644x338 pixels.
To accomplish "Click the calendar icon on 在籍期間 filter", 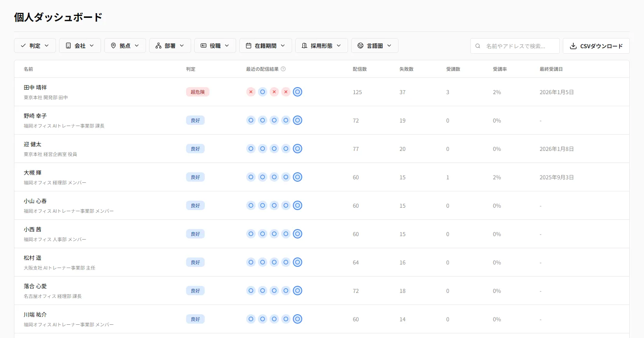I will pyautogui.click(x=249, y=46).
